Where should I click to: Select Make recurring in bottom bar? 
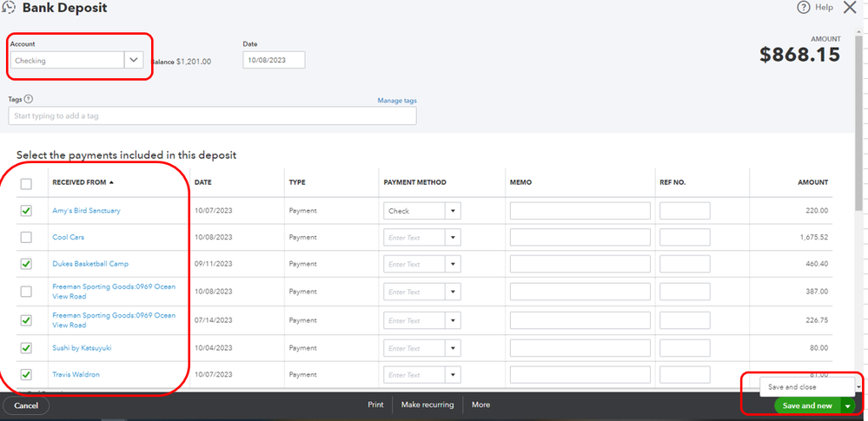pyautogui.click(x=427, y=405)
